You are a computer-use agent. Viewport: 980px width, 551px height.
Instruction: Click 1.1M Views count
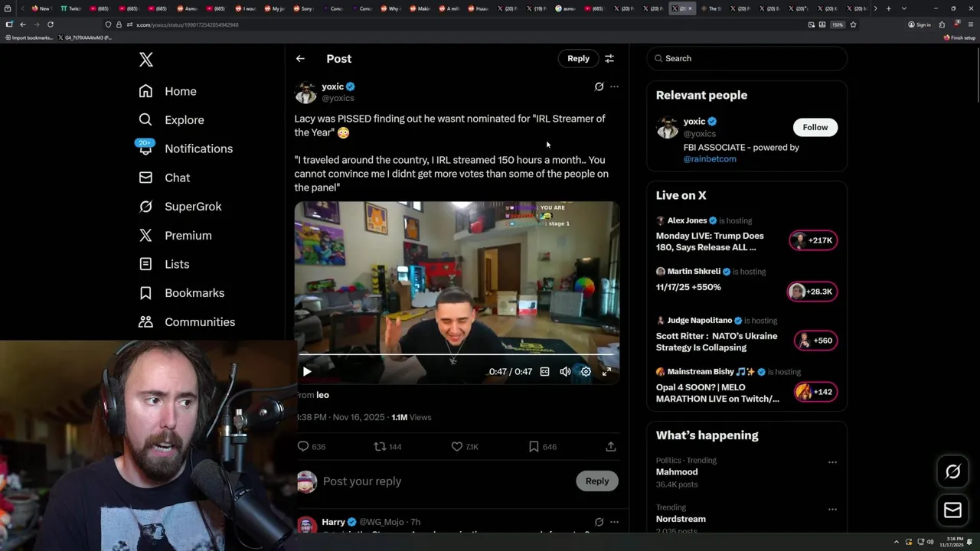click(x=411, y=417)
